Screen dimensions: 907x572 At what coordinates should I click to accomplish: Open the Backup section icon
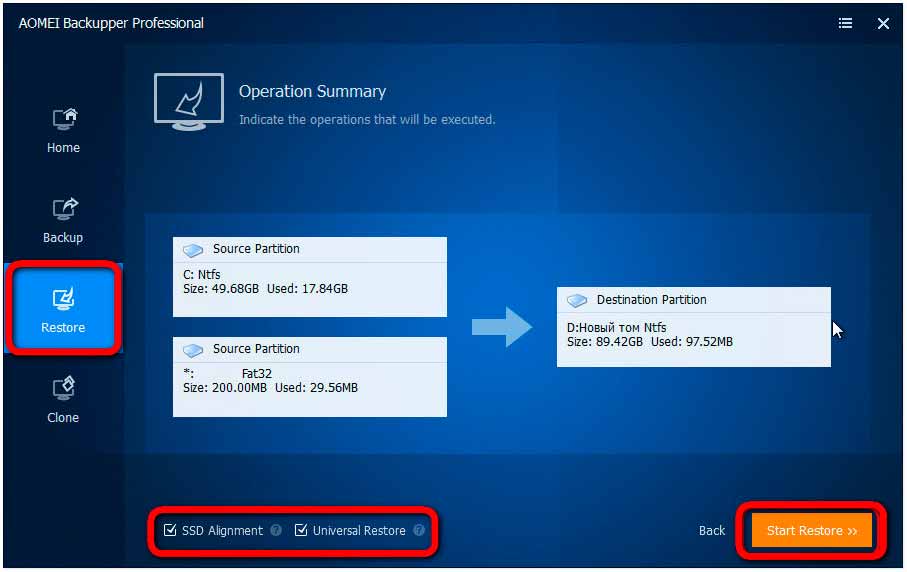(63, 210)
